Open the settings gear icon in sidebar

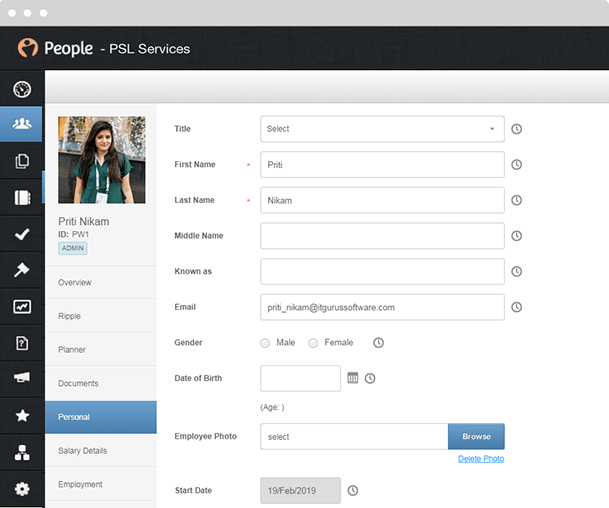[22, 489]
